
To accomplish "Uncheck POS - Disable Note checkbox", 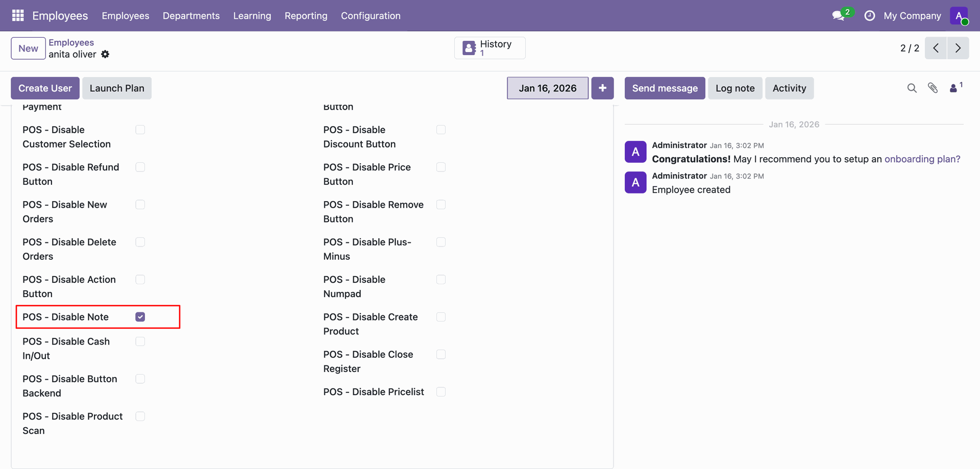I will (140, 317).
